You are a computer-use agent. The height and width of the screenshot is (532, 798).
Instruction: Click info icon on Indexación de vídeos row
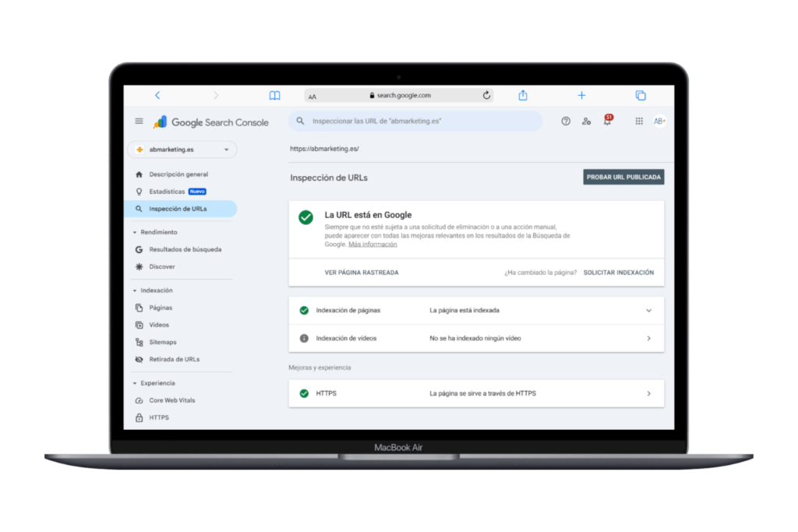click(304, 338)
